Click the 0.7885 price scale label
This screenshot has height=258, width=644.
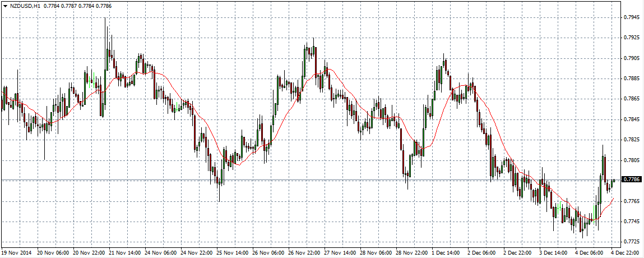pos(631,79)
